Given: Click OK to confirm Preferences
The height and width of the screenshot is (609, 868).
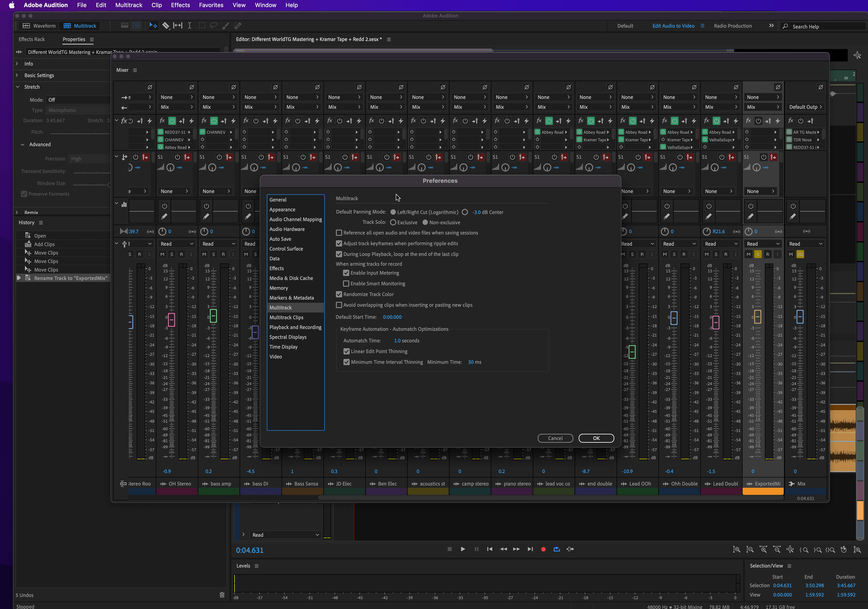Looking at the screenshot, I should [x=596, y=438].
